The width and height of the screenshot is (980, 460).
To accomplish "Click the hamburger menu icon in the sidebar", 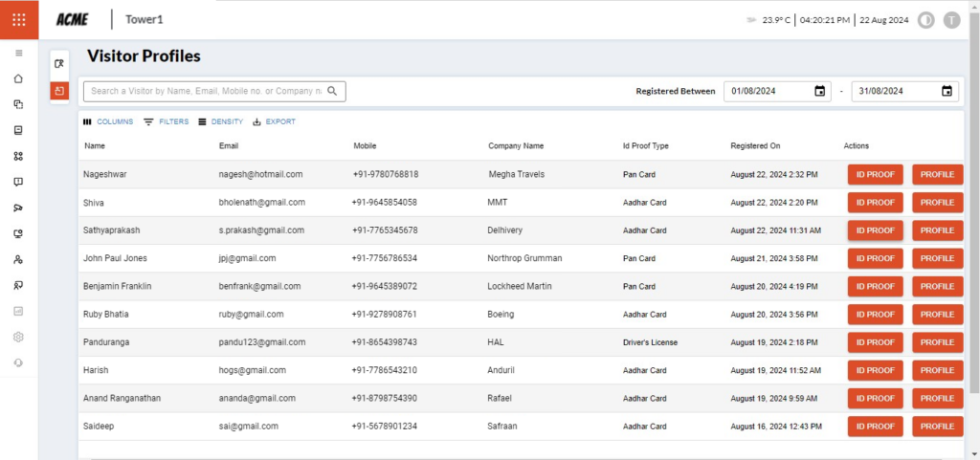I will [x=18, y=53].
